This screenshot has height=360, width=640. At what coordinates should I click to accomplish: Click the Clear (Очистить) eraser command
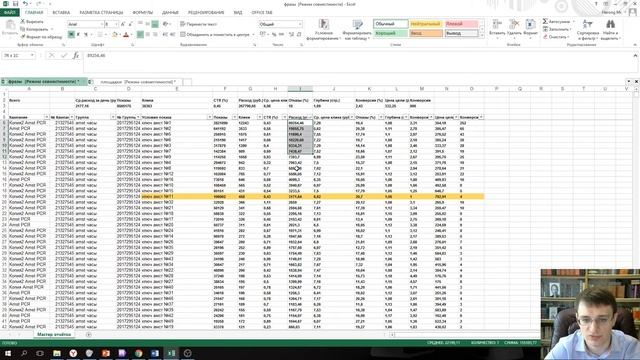555,37
